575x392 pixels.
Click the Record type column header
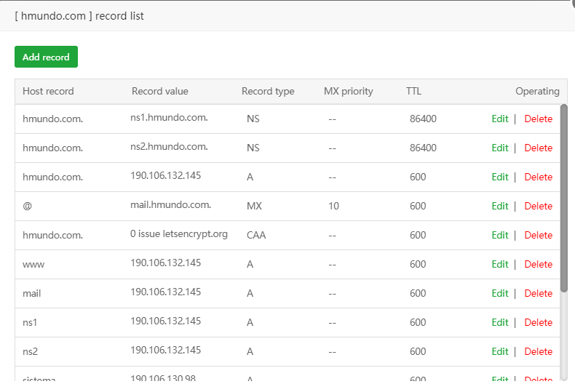tap(268, 92)
